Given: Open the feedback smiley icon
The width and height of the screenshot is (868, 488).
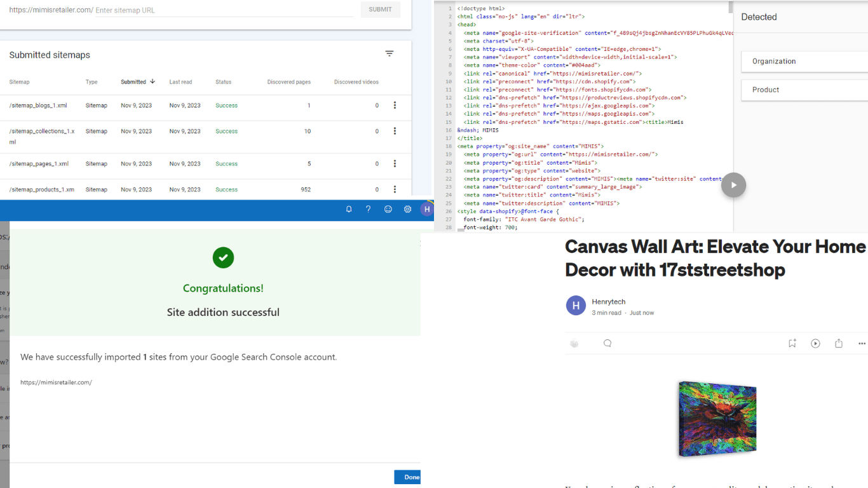Looking at the screenshot, I should coord(388,209).
